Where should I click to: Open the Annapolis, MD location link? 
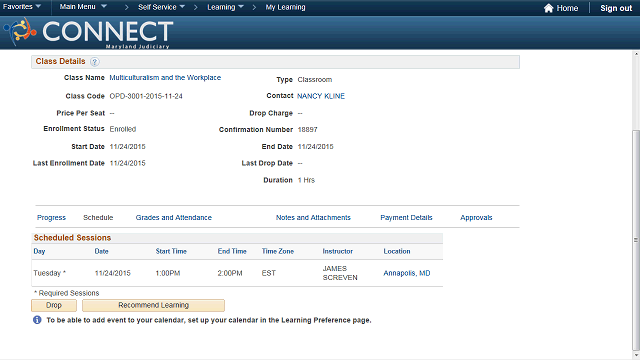[407, 273]
